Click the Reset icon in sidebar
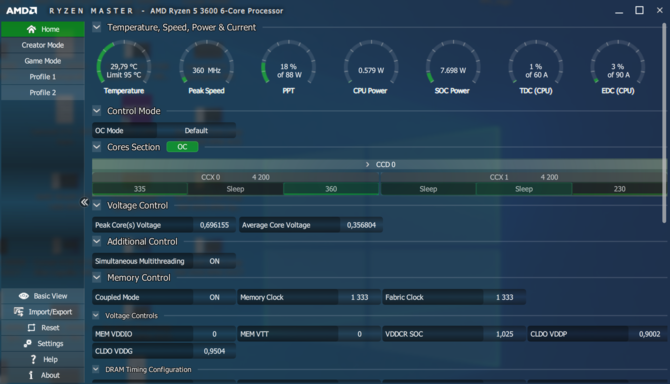This screenshot has width=670, height=384. (x=31, y=328)
